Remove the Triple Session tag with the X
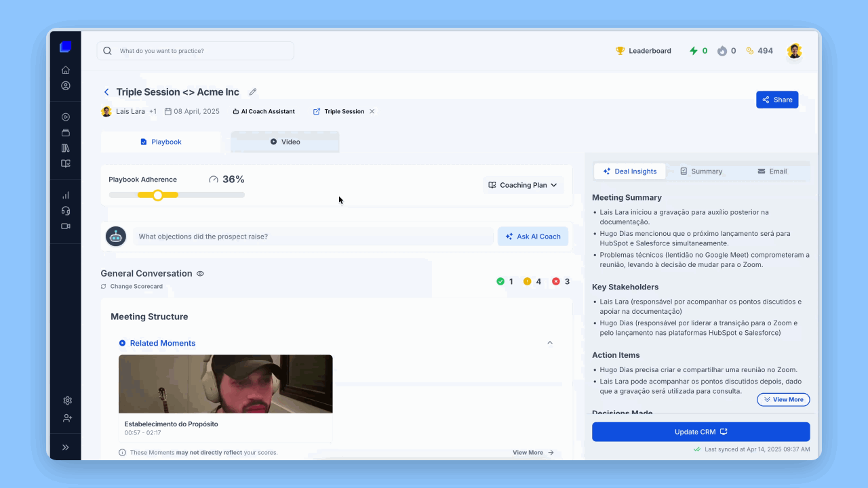This screenshot has width=868, height=488. (x=372, y=111)
